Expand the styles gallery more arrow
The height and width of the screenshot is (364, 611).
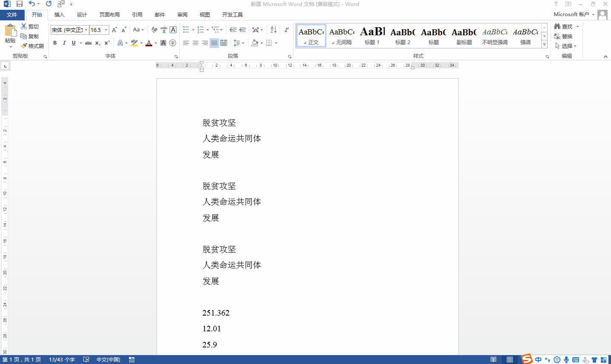click(544, 45)
